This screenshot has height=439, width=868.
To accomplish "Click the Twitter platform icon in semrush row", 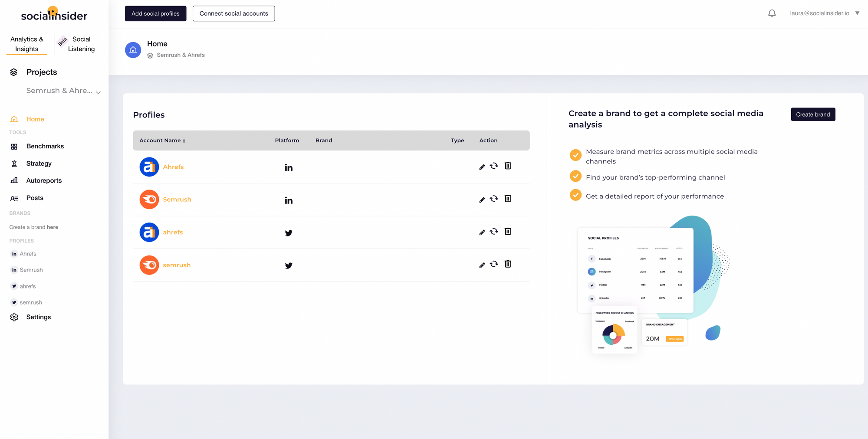I will 289,265.
